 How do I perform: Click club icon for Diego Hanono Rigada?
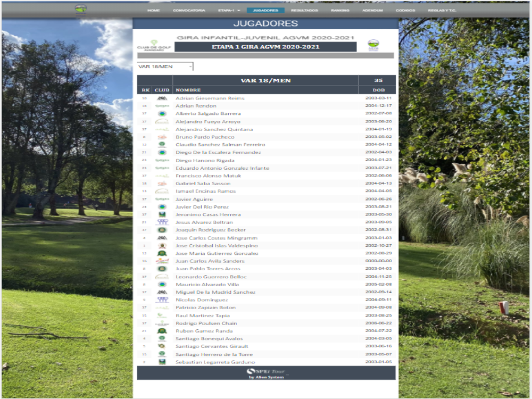coord(162,160)
